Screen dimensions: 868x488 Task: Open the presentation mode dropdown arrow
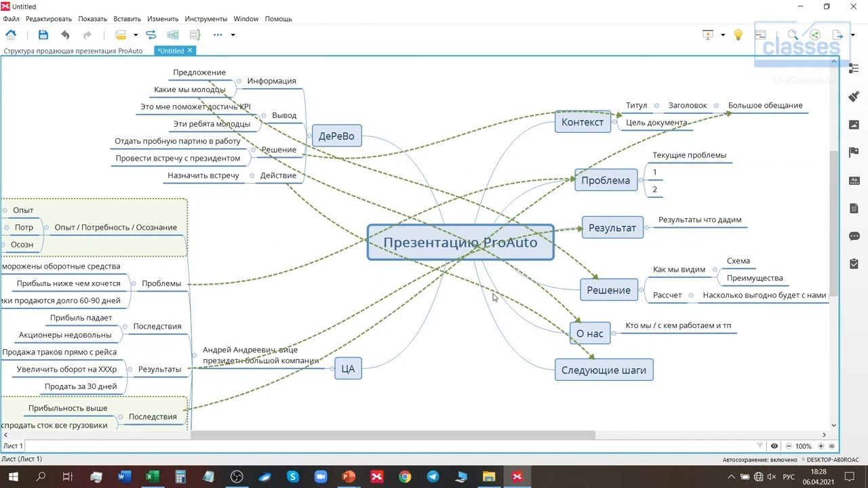click(x=723, y=35)
